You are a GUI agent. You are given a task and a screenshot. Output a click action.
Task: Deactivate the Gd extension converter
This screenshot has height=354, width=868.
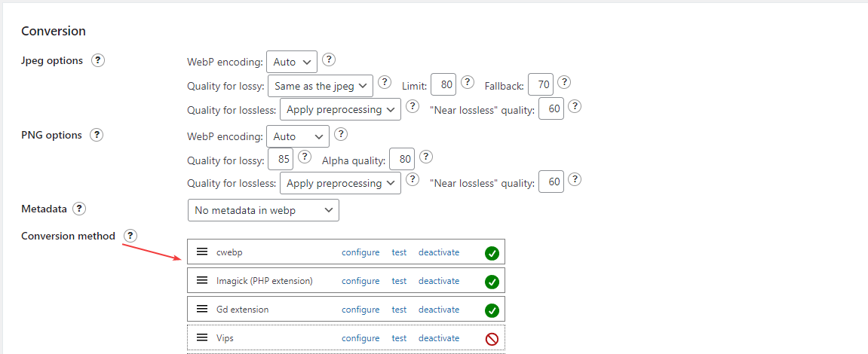[x=439, y=310]
